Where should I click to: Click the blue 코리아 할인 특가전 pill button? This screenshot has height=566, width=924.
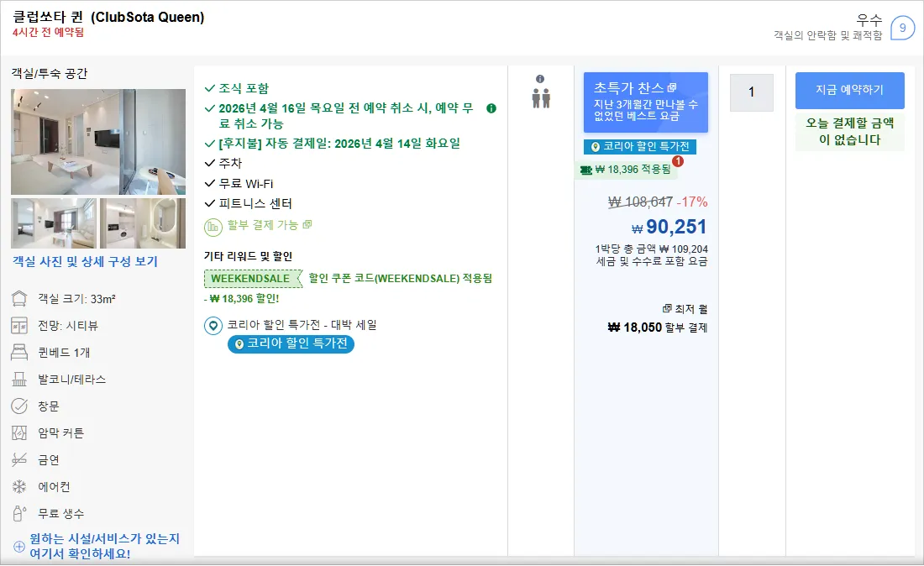point(291,343)
